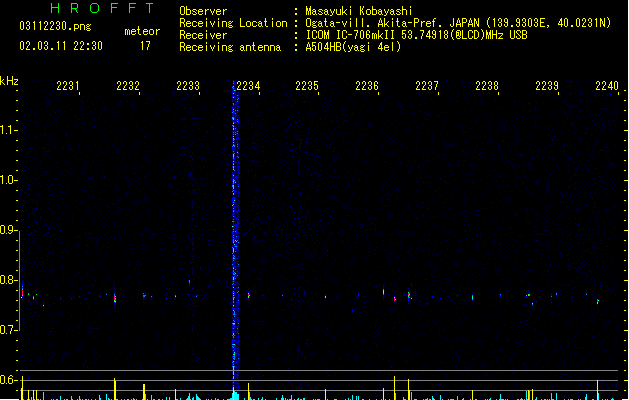
Task: Select the meteor count value 17
Action: (145, 46)
